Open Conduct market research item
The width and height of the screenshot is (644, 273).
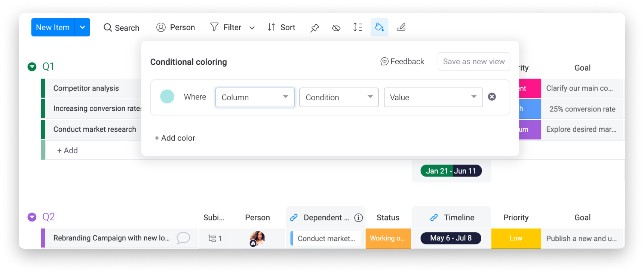[x=95, y=129]
